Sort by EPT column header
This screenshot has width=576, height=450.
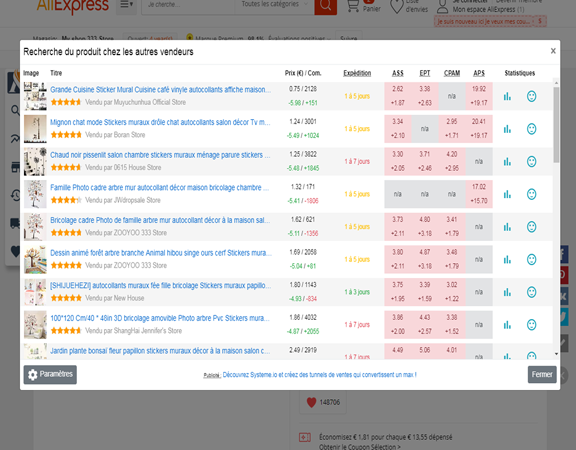click(425, 73)
